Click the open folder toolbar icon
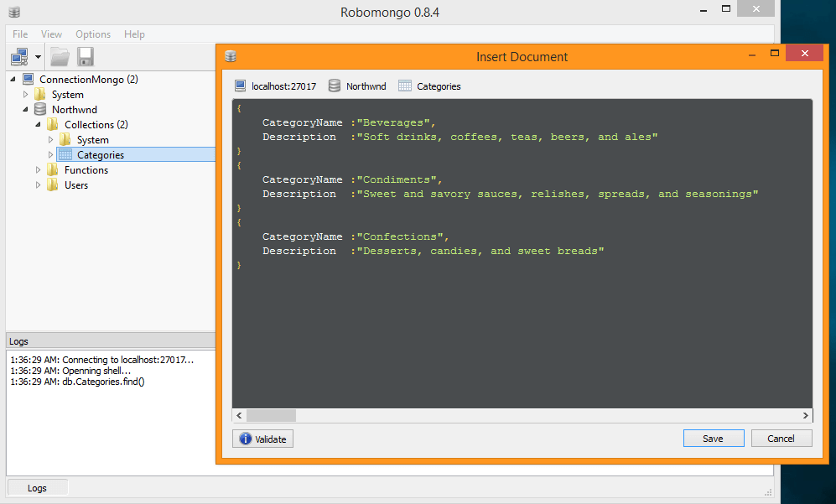Viewport: 836px width, 504px height. pyautogui.click(x=60, y=57)
